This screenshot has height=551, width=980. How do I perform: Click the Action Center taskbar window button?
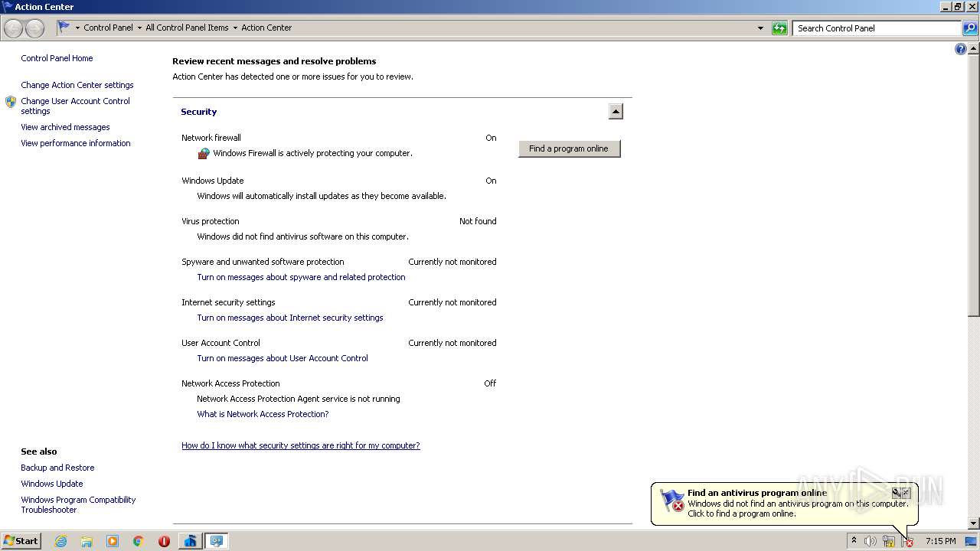pyautogui.click(x=217, y=541)
